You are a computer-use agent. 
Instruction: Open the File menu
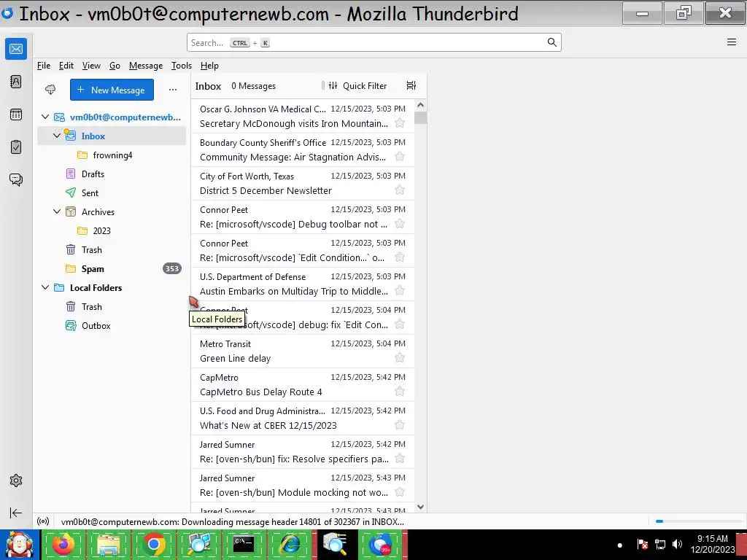click(43, 66)
